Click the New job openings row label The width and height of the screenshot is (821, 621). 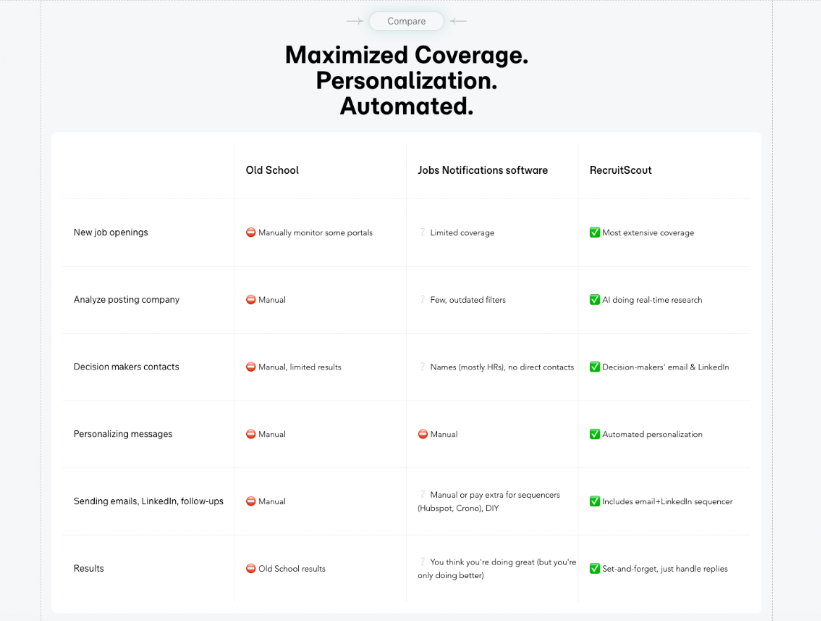(111, 232)
